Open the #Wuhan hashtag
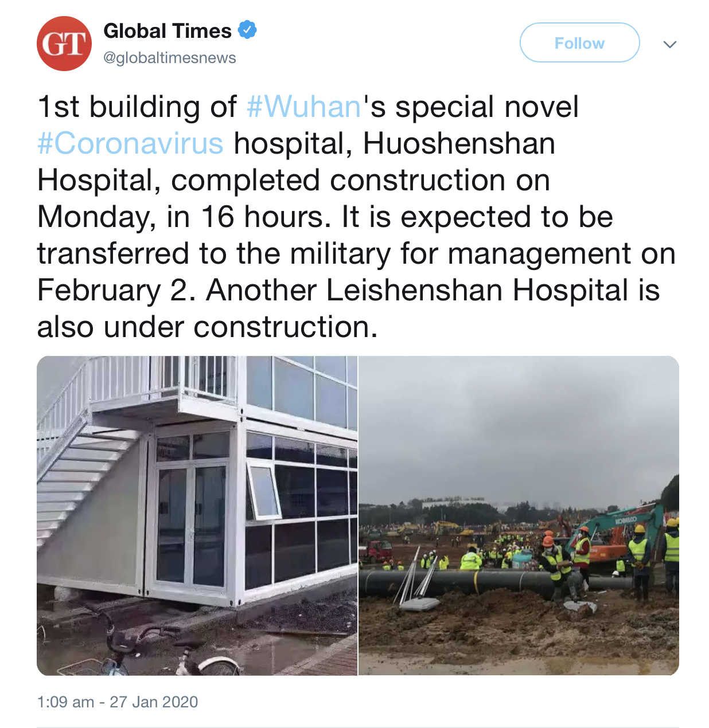This screenshot has width=709, height=728. pyautogui.click(x=303, y=107)
